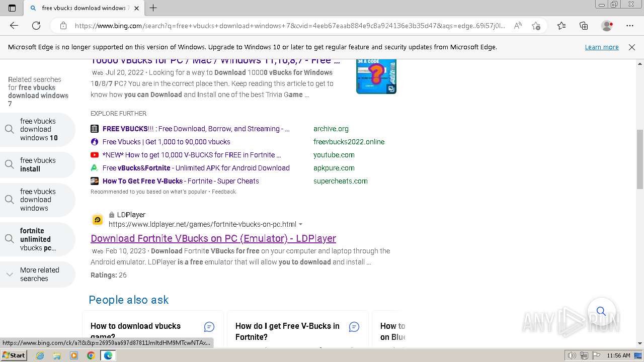This screenshot has width=644, height=362.
Task: Open Free Vbucks 1,000 to 90,000 link
Action: [x=167, y=142]
